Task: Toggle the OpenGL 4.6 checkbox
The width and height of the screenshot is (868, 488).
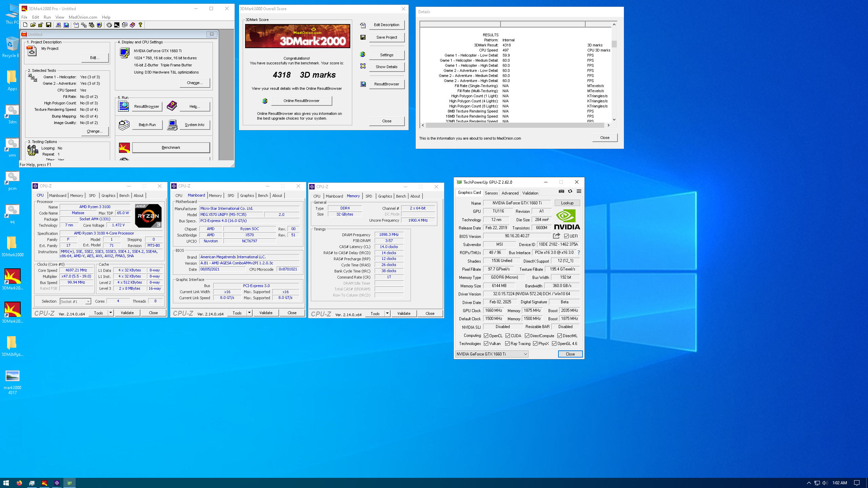Action: pos(554,344)
